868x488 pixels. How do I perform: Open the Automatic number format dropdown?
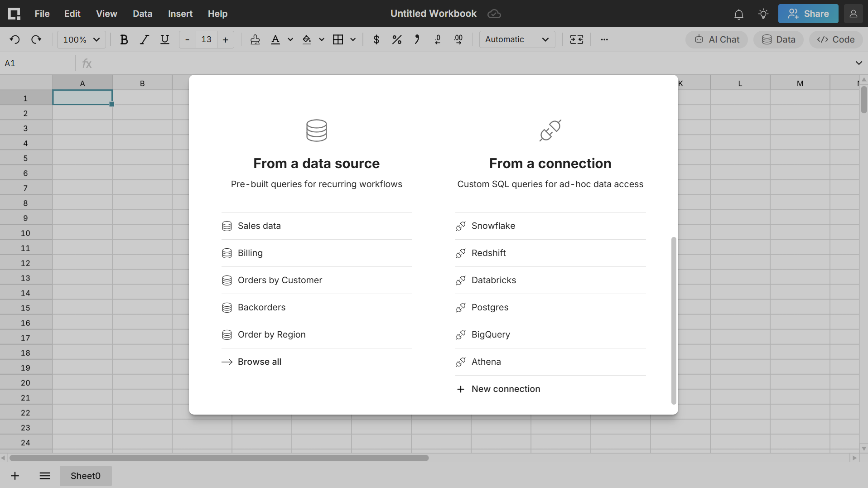(517, 39)
